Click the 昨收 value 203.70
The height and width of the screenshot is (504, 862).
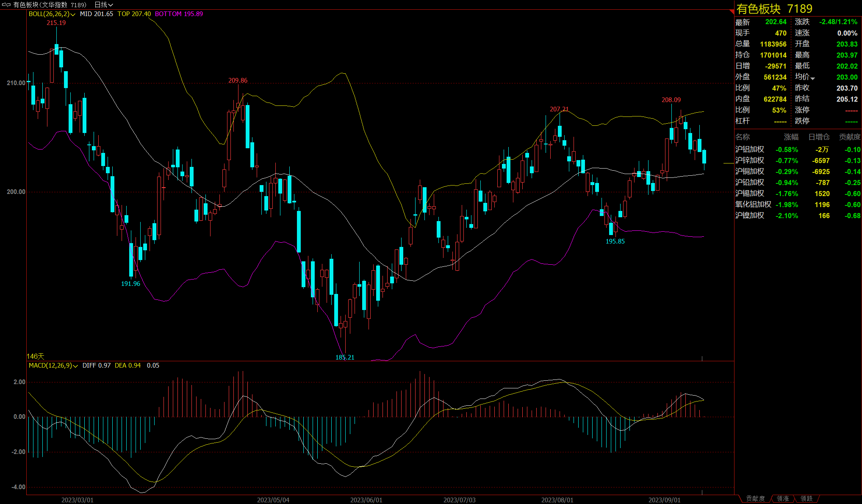point(847,88)
